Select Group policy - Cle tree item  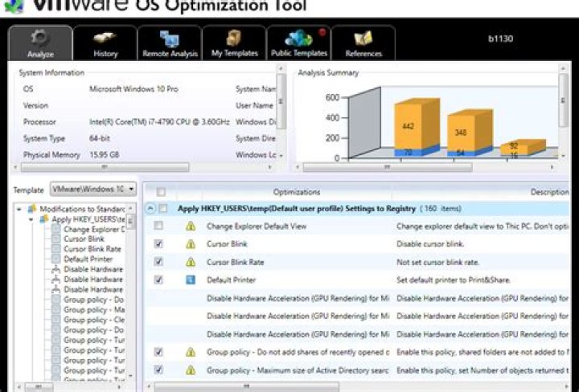(x=94, y=320)
